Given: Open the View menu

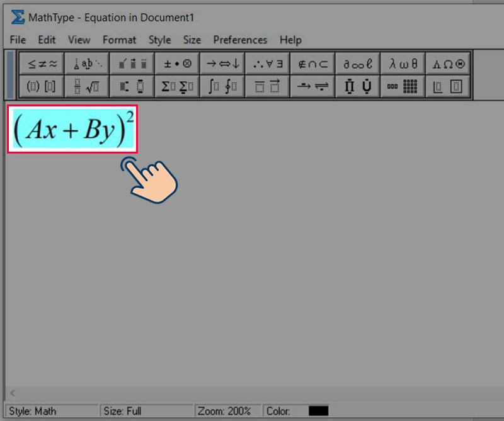Looking at the screenshot, I should [79, 40].
